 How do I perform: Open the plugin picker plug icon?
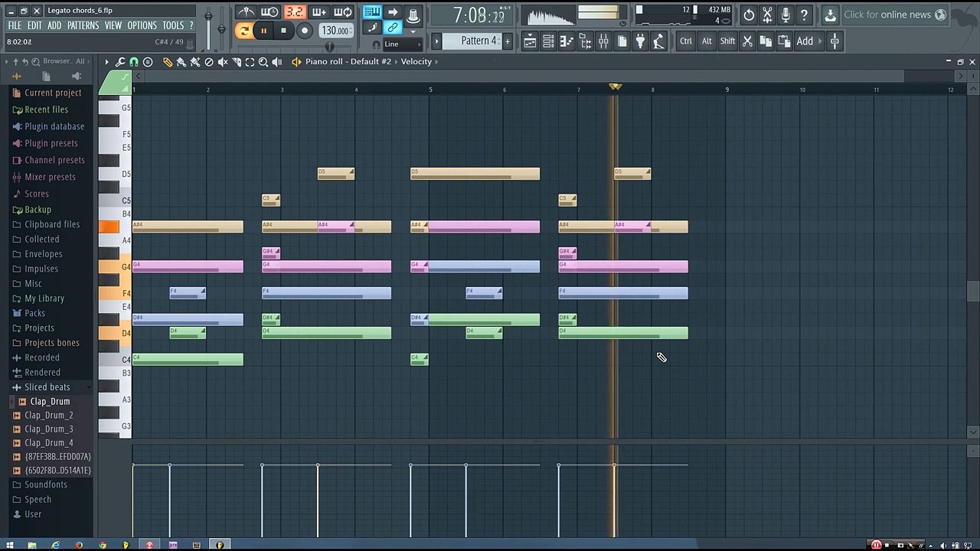(x=640, y=41)
